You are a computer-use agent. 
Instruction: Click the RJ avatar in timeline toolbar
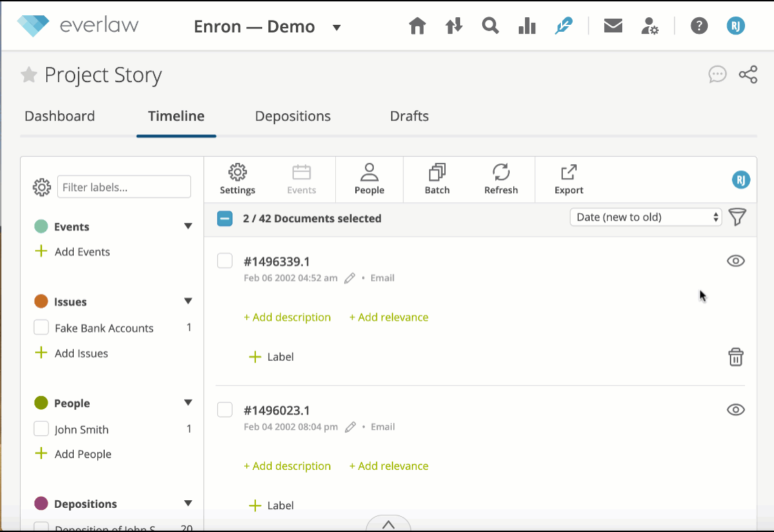[x=741, y=180]
